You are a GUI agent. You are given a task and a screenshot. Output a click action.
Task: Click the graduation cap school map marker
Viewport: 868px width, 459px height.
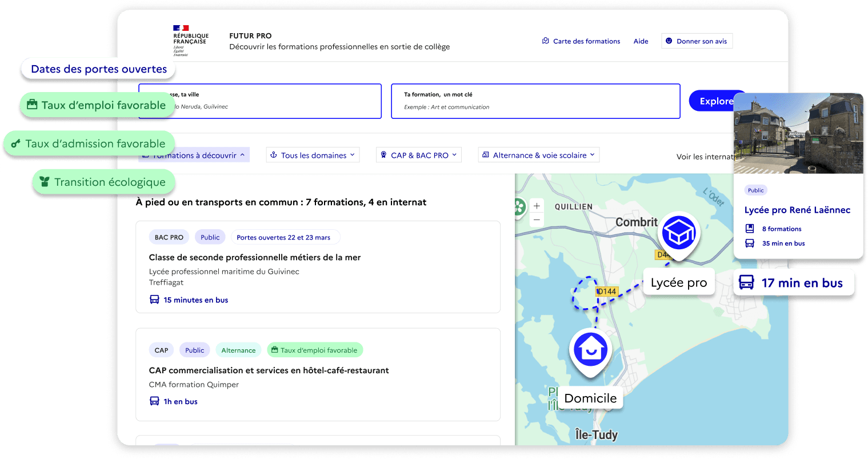pyautogui.click(x=678, y=233)
